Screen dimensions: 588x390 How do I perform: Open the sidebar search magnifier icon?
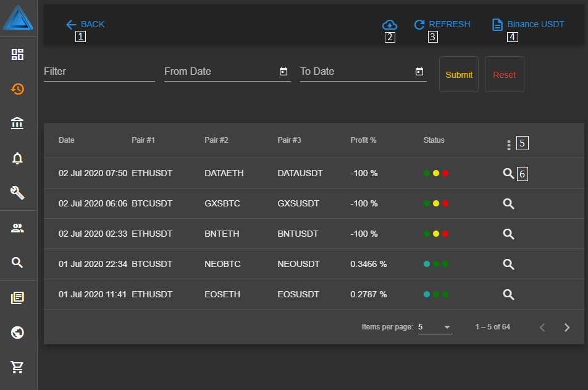(17, 263)
